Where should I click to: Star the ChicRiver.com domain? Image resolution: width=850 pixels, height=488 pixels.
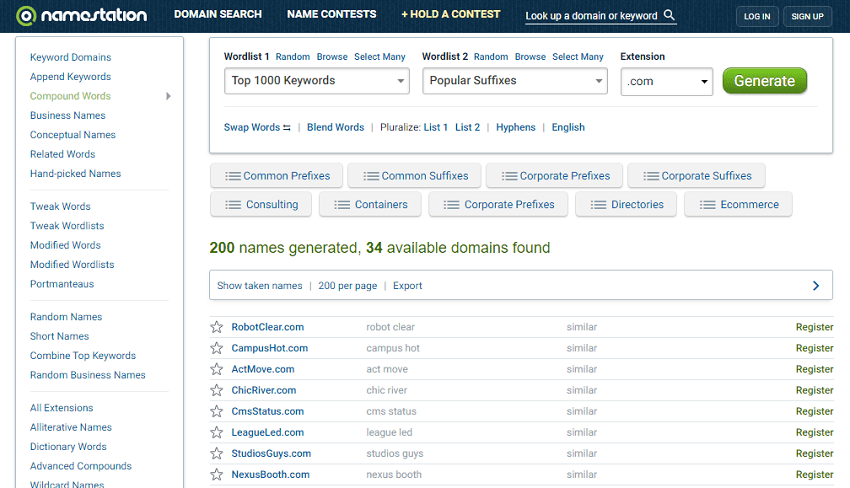point(217,390)
